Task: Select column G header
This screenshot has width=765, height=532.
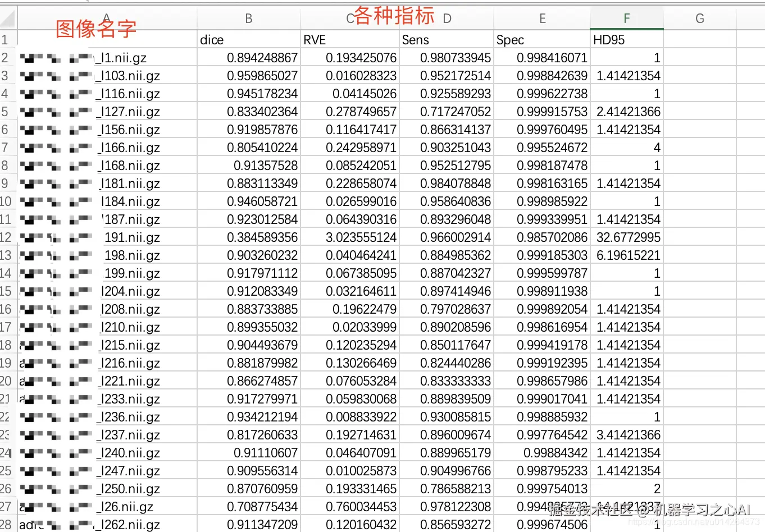Action: pyautogui.click(x=700, y=19)
